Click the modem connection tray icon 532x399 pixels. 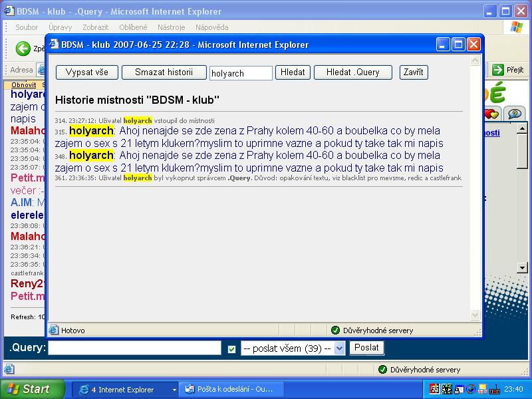tap(495, 389)
